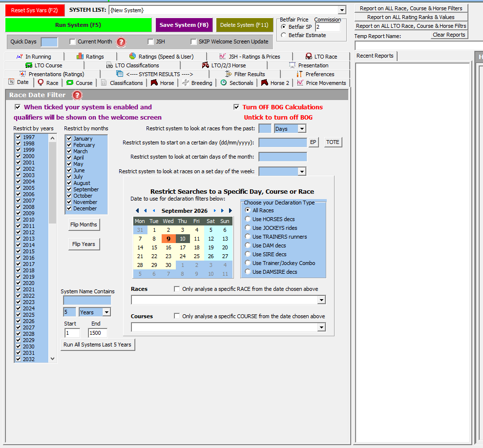Screen dimensions: 483x448
Task: Click the LTO Course tab icon
Action: [x=29, y=65]
